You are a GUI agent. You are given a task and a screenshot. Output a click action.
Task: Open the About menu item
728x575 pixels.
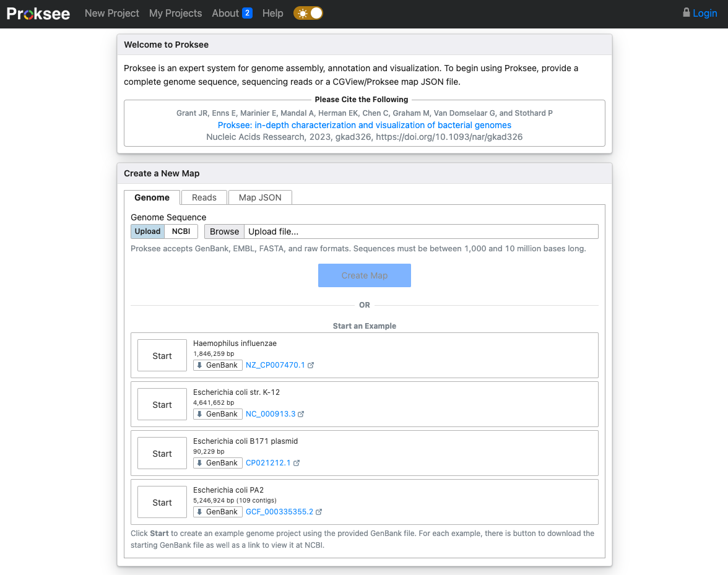pyautogui.click(x=225, y=14)
